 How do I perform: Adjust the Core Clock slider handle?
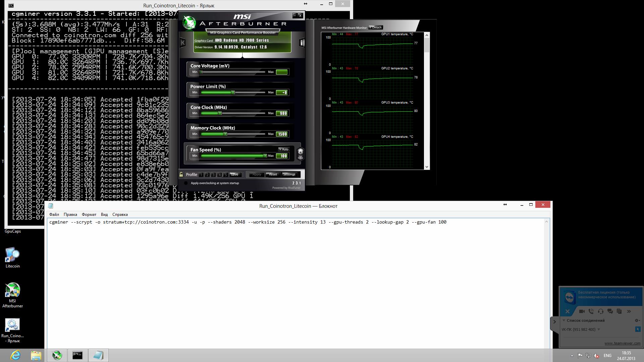pyautogui.click(x=220, y=113)
